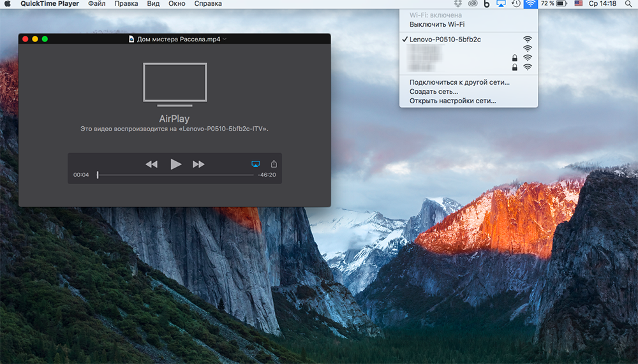Click the document icon in the QuickTime title bar
This screenshot has width=638, height=364.
(131, 39)
